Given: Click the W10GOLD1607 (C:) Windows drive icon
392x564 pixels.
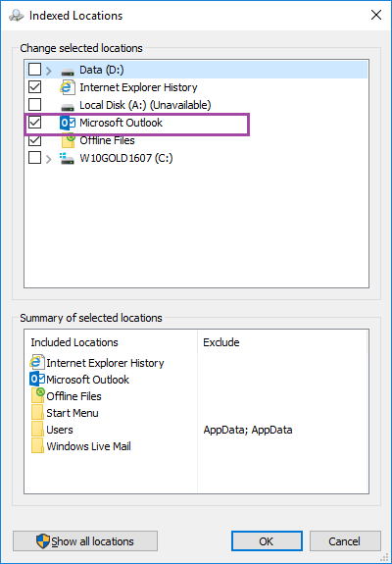Looking at the screenshot, I should point(67,158).
